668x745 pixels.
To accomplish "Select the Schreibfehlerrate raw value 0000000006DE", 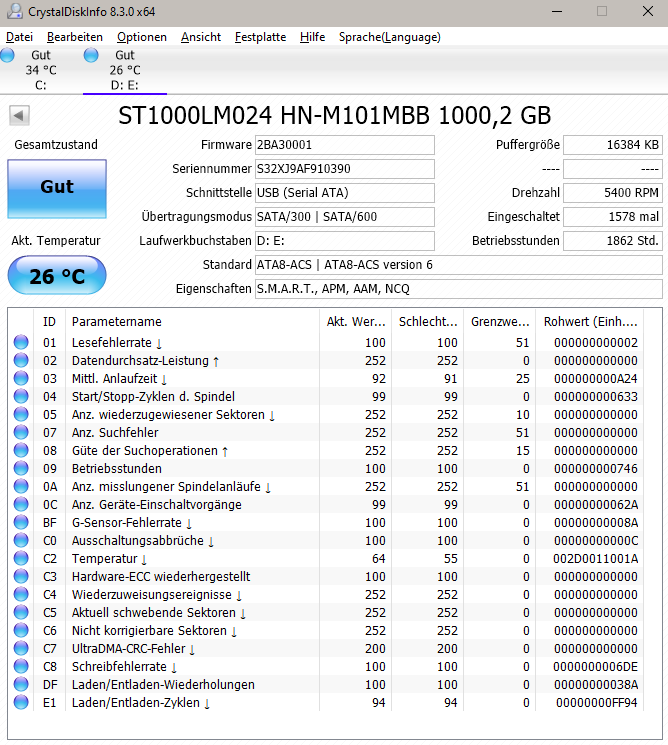I will click(x=595, y=667).
